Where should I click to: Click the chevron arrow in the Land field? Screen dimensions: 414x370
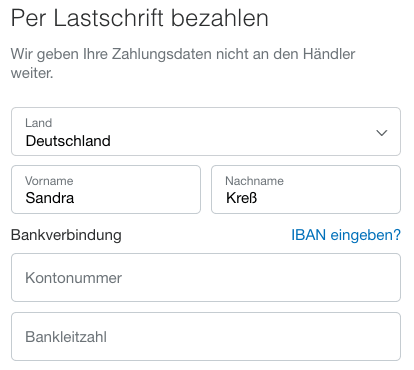point(382,133)
